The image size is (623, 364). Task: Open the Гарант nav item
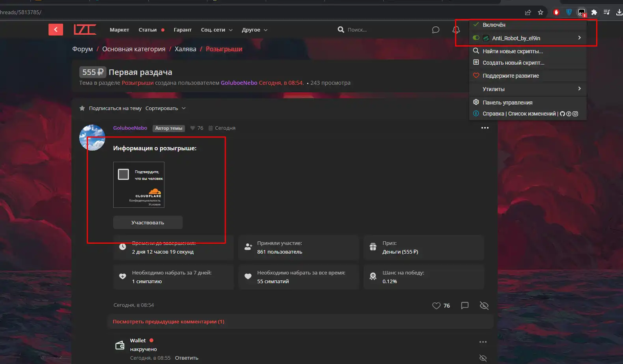pos(183,30)
